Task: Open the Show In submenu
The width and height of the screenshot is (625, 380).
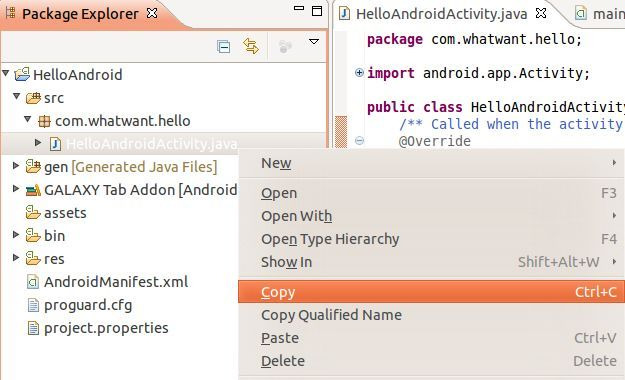Action: [x=431, y=262]
